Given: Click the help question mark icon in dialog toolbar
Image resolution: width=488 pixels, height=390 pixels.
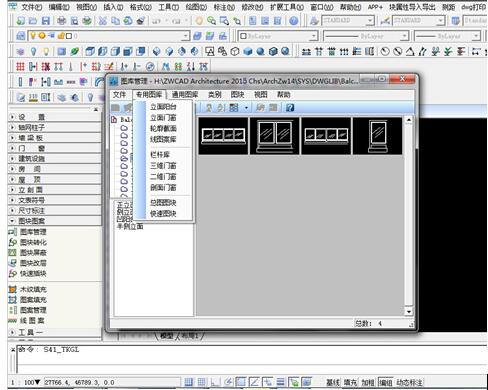Looking at the screenshot, I should (x=290, y=108).
